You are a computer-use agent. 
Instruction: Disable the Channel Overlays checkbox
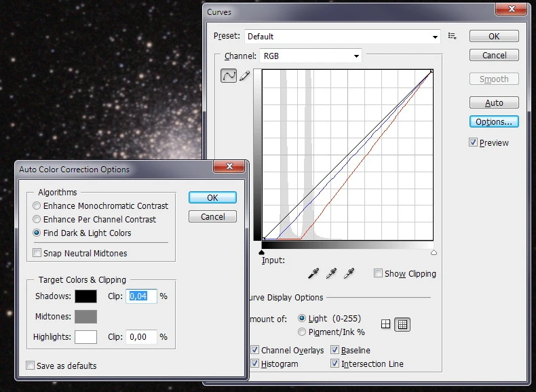(255, 350)
